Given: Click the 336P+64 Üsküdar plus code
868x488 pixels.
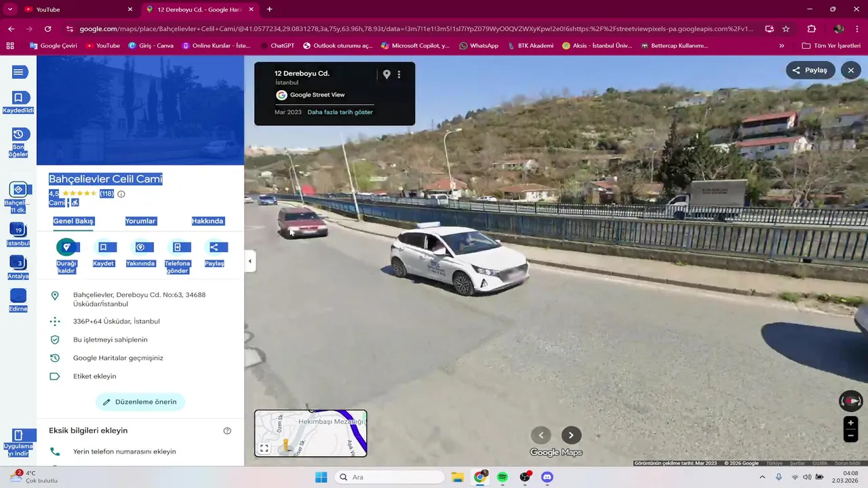Looking at the screenshot, I should pos(116,321).
